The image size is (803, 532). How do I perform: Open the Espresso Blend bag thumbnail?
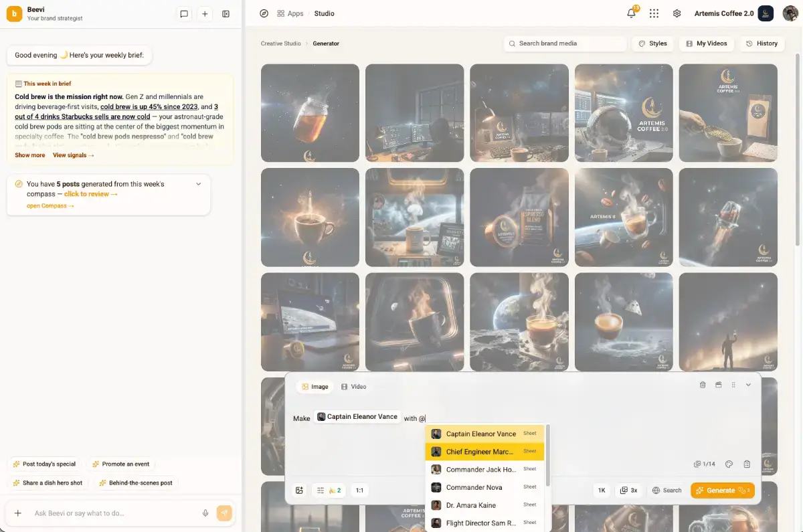(x=519, y=217)
